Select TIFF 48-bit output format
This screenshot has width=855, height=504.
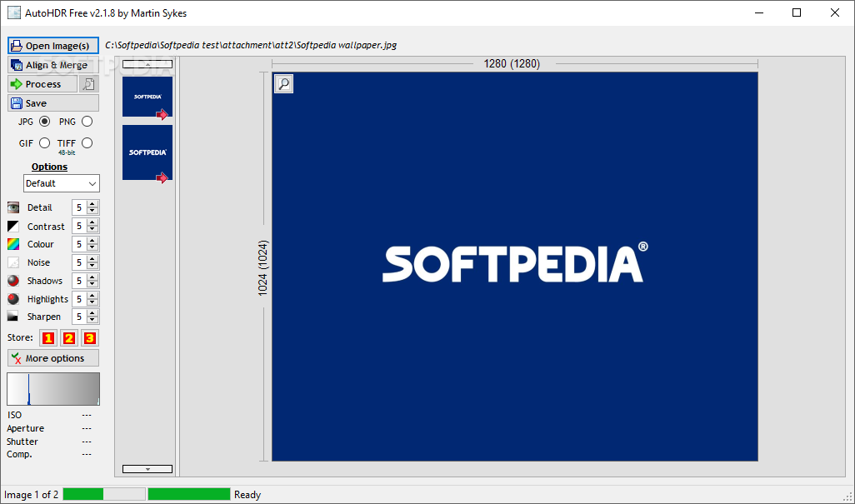(87, 142)
